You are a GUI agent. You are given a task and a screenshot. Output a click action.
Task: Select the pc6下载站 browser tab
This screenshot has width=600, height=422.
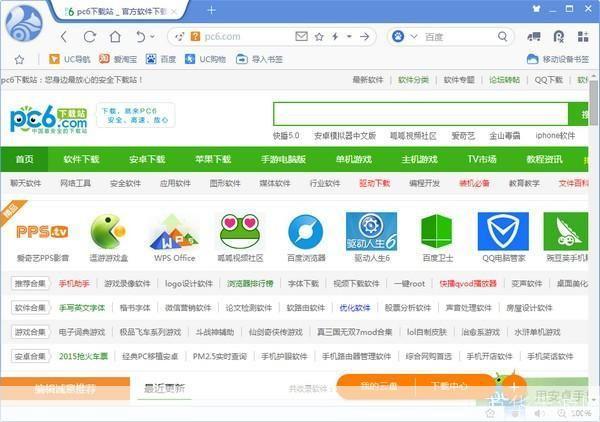click(117, 12)
